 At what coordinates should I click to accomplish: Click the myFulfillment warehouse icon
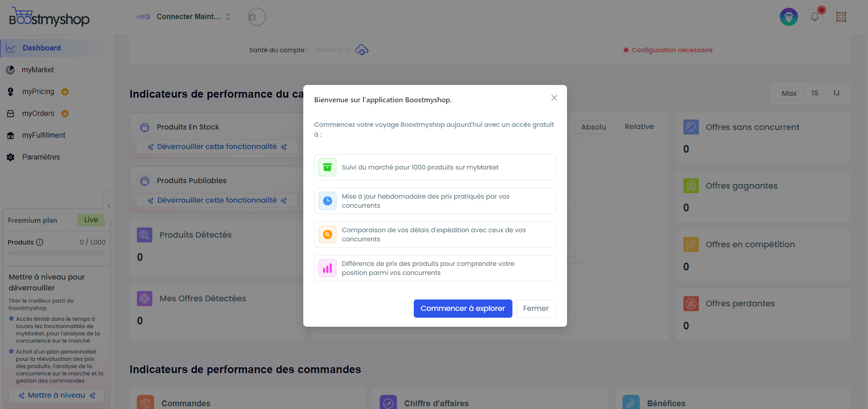[10, 135]
